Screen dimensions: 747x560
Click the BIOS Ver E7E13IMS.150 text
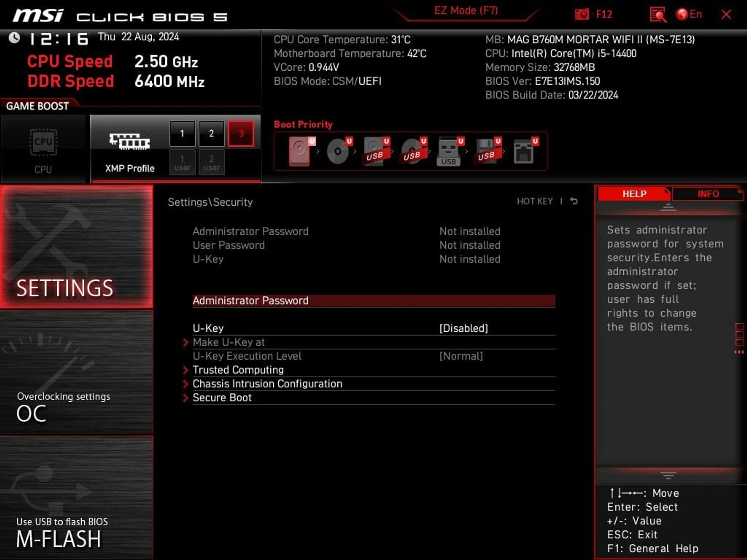click(x=542, y=81)
